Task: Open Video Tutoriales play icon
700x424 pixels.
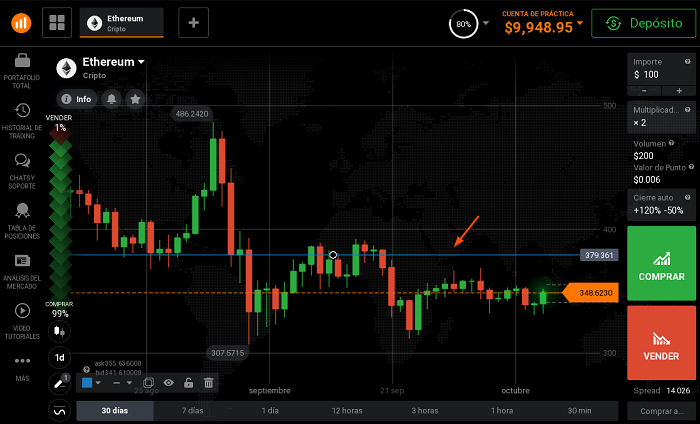Action: [x=22, y=310]
